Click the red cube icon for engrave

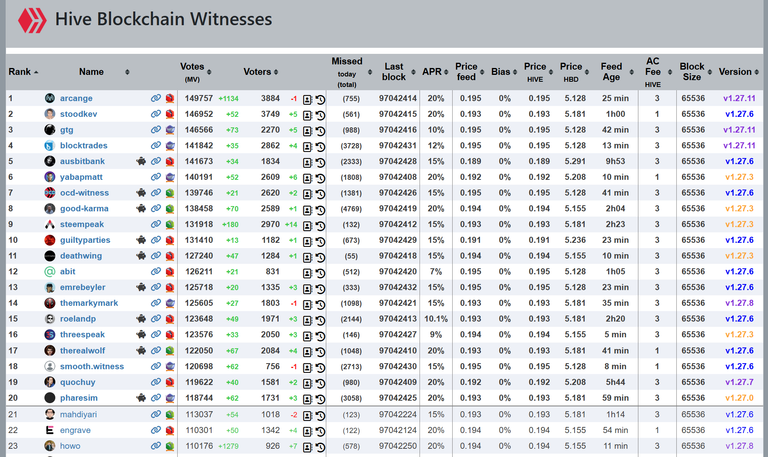[170, 431]
